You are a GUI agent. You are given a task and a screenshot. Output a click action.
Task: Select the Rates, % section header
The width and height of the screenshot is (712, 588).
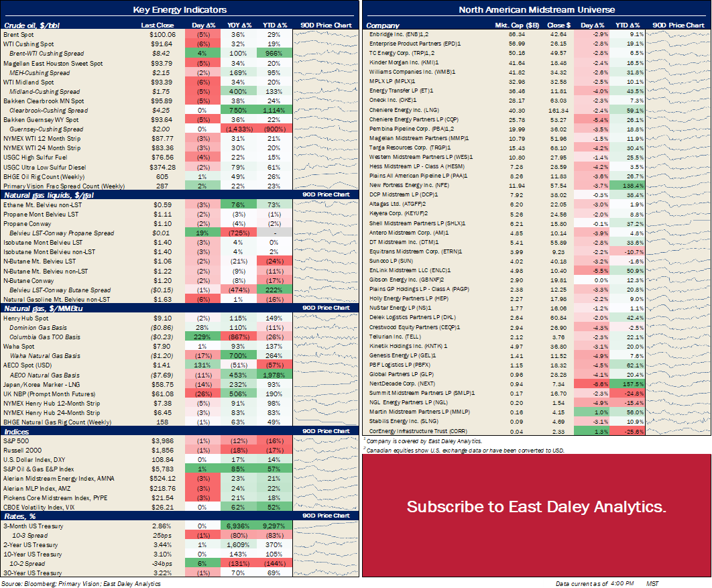click(x=19, y=516)
